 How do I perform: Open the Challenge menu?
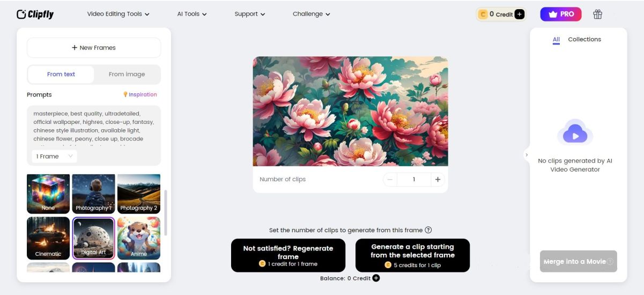point(312,14)
